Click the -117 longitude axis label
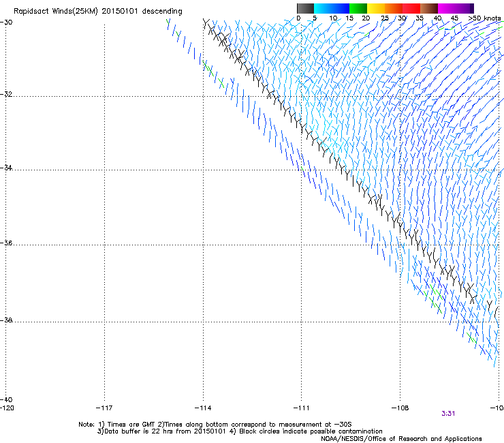The height and width of the screenshot is (443, 504). (104, 408)
